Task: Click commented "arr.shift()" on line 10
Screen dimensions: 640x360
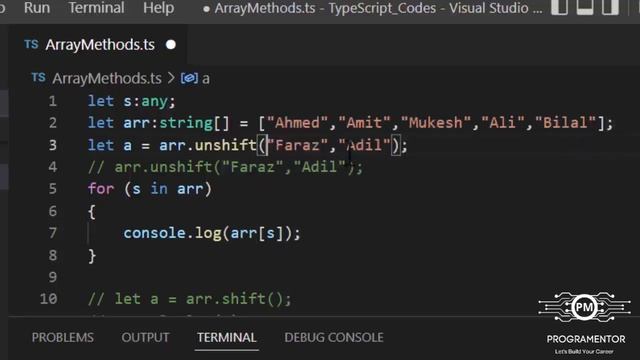Action: [238, 299]
